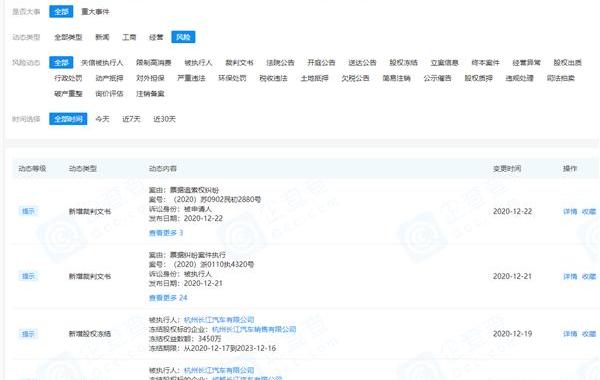
Task: Filter risk by 裁判文书
Action: tap(239, 62)
